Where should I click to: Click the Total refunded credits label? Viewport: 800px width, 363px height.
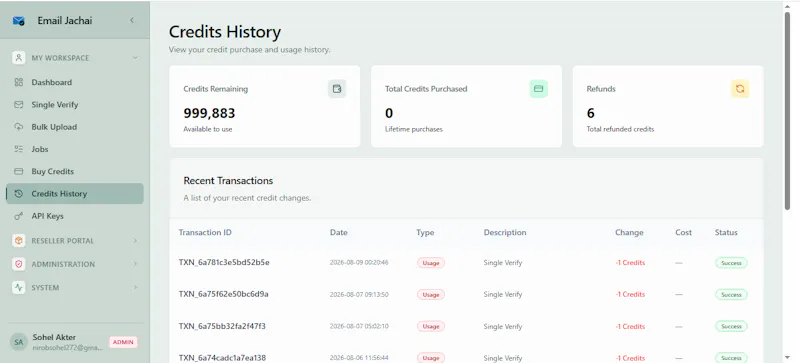click(x=620, y=129)
